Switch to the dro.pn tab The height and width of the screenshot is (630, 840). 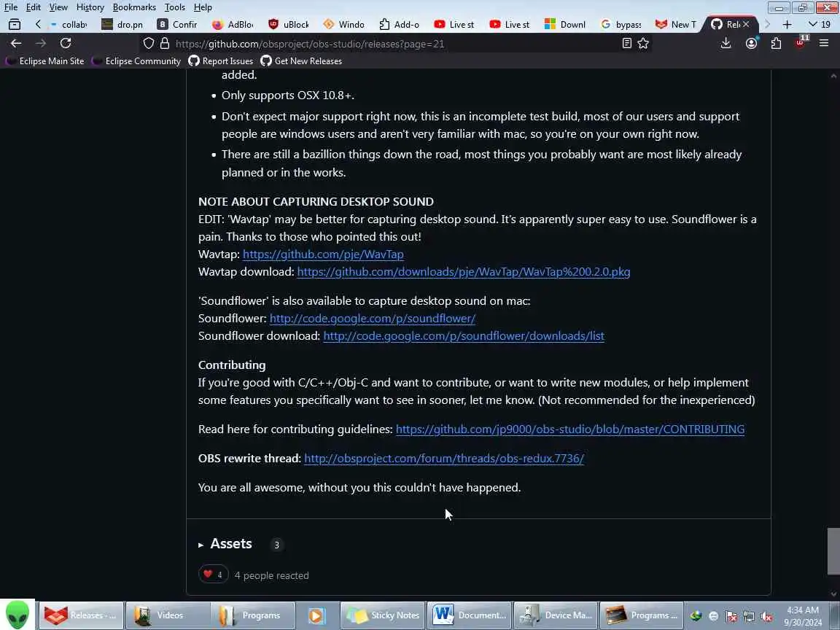[123, 25]
